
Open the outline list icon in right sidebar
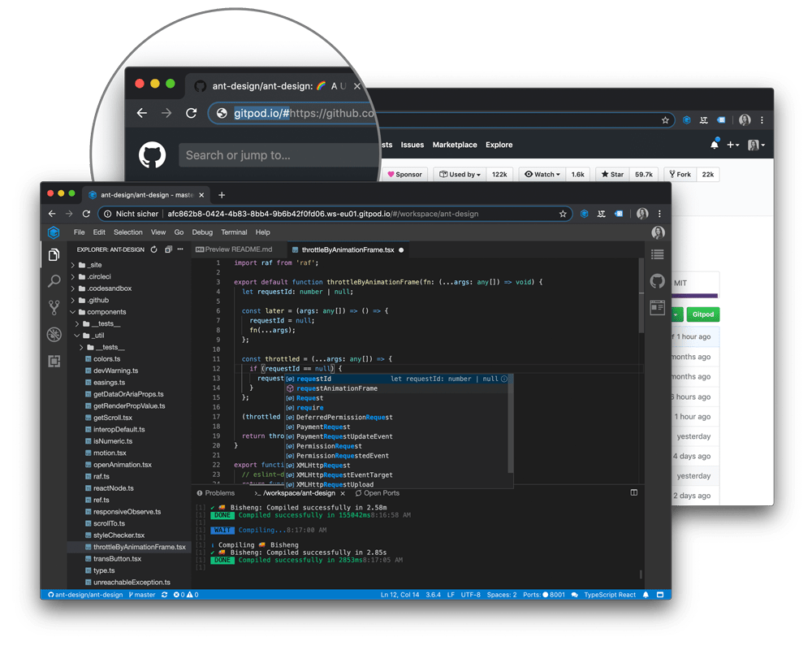click(657, 254)
